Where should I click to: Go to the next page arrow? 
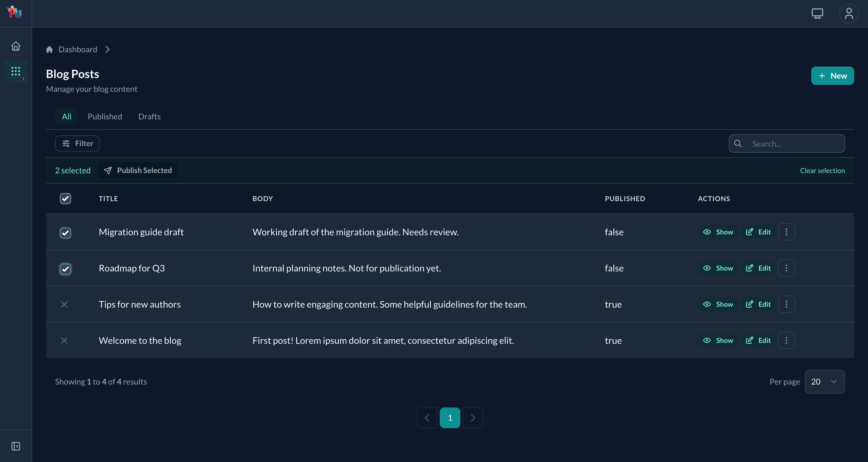[x=473, y=418]
